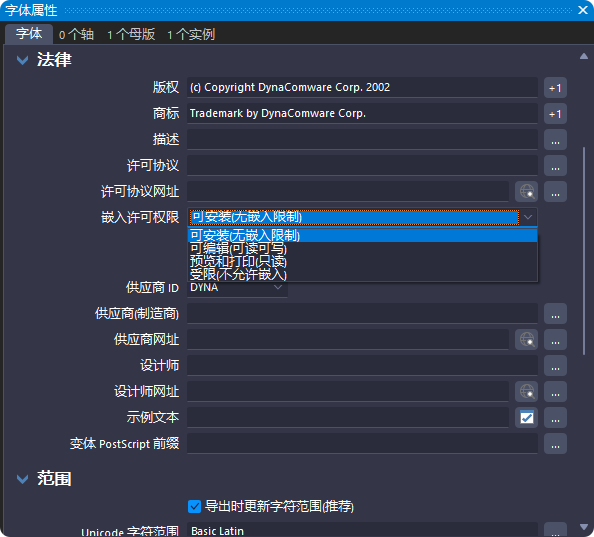Click the 许可协议网址 input field
The width and height of the screenshot is (594, 537).
point(348,191)
